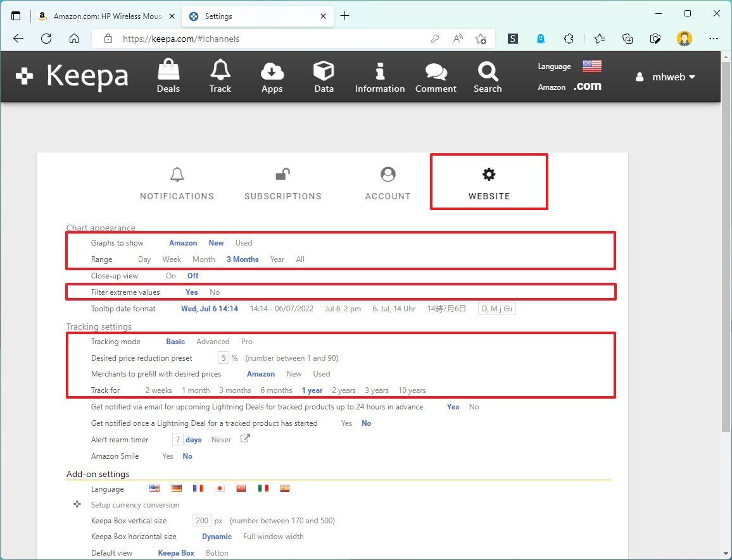Open the Notifications bell settings tab
732x560 pixels.
[177, 182]
